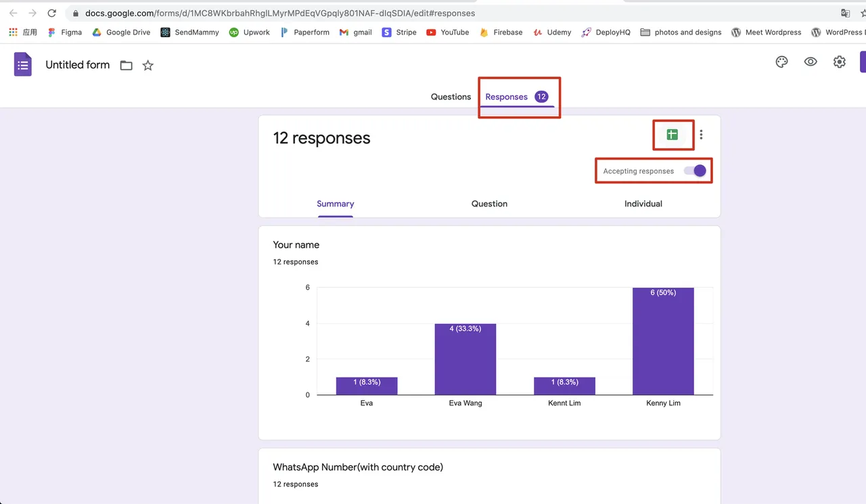866x504 pixels.
Task: Open the customize theme palette icon
Action: (x=781, y=62)
